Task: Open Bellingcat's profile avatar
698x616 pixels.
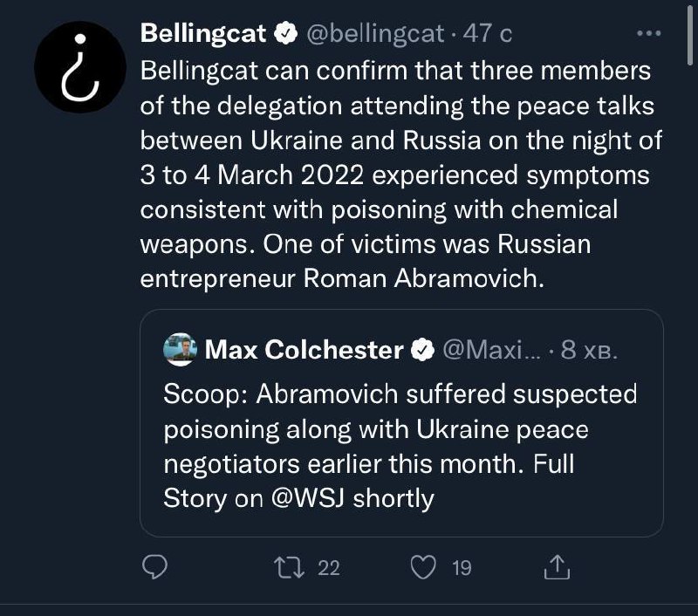Action: [x=79, y=67]
